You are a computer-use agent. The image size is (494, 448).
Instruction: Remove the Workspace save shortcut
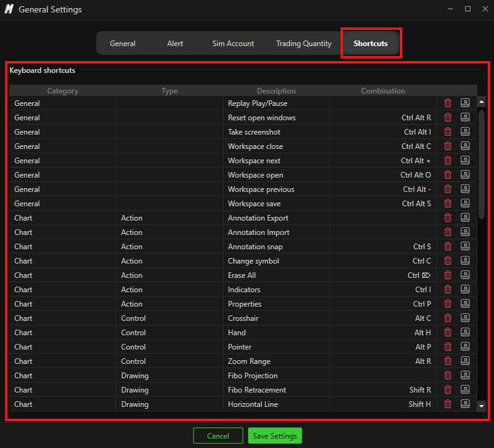448,203
